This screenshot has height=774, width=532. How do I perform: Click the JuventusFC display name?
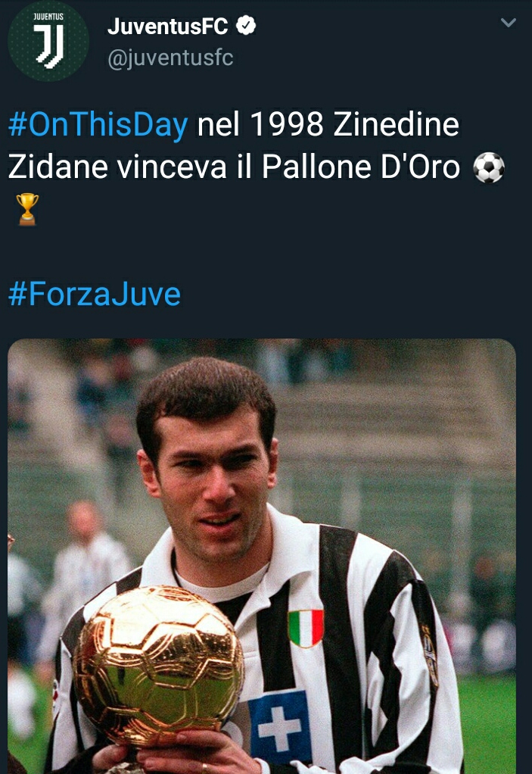pyautogui.click(x=168, y=27)
